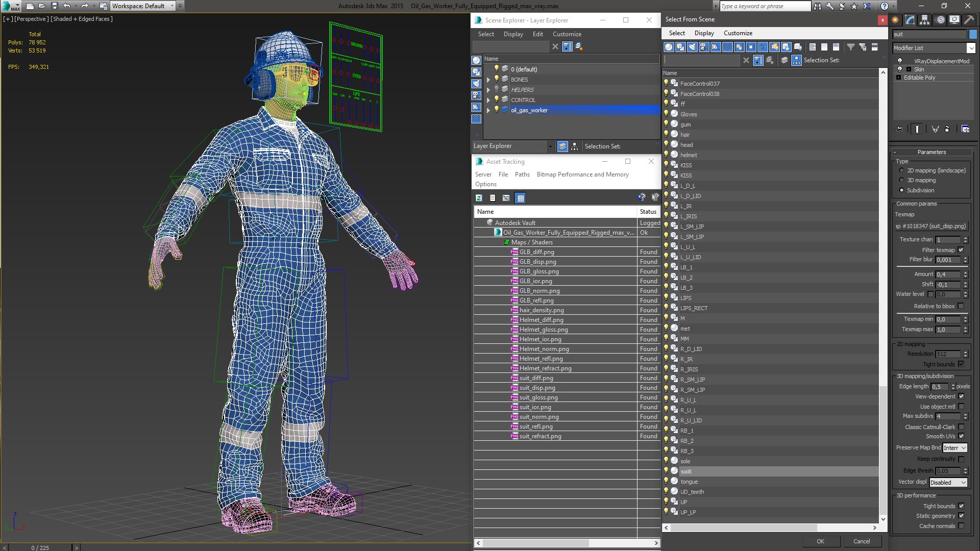The image size is (980, 551).
Task: Open Vector displ Disabled dropdown
Action: point(948,483)
